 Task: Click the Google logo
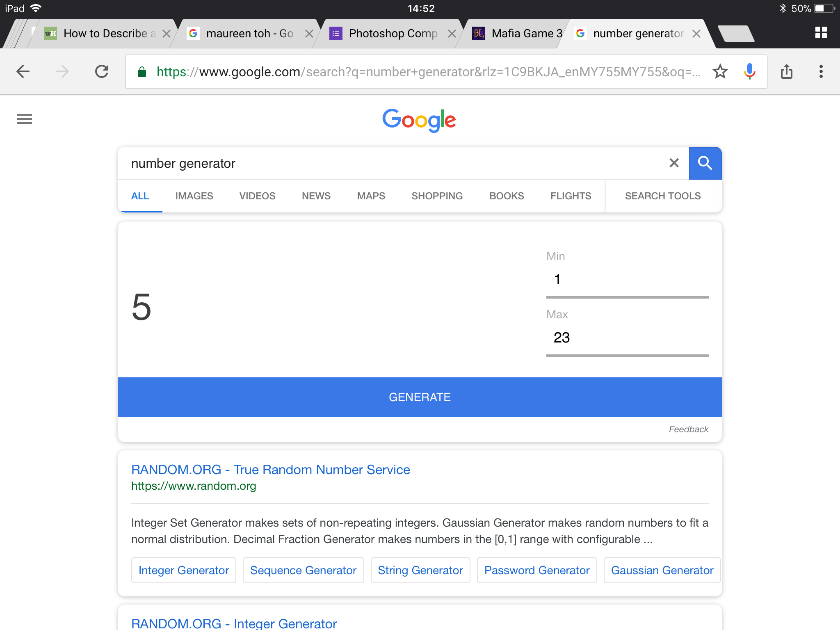pos(419,120)
